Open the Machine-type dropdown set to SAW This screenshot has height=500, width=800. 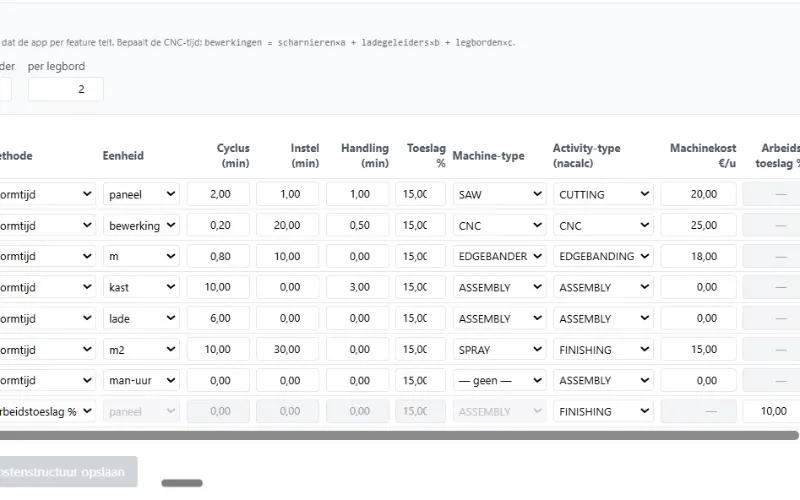[x=499, y=194]
